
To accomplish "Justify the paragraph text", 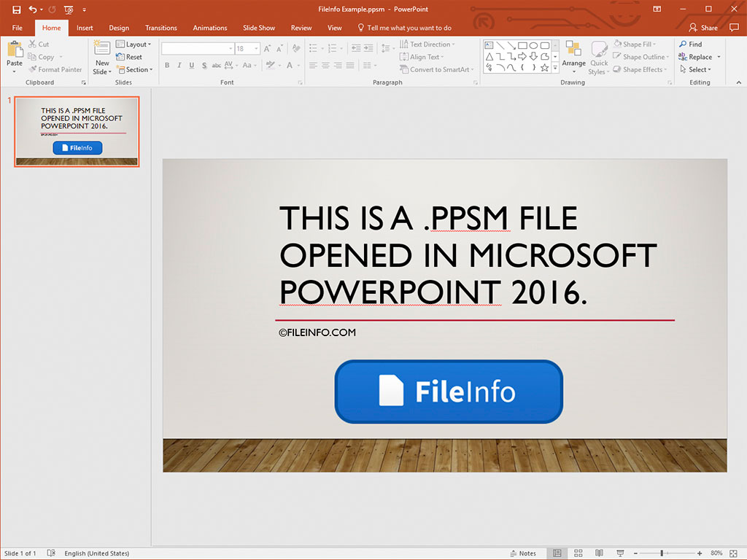I will 350,65.
